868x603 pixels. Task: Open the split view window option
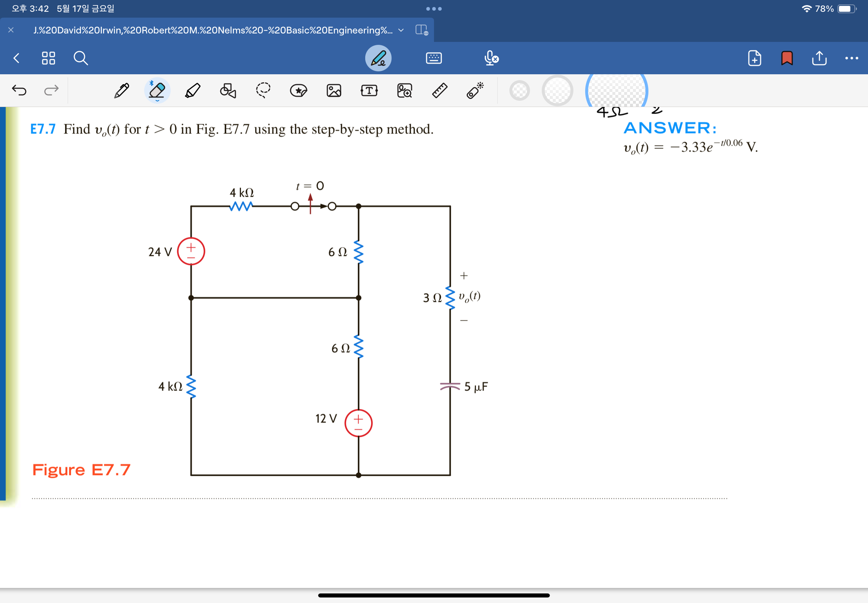pos(421,30)
